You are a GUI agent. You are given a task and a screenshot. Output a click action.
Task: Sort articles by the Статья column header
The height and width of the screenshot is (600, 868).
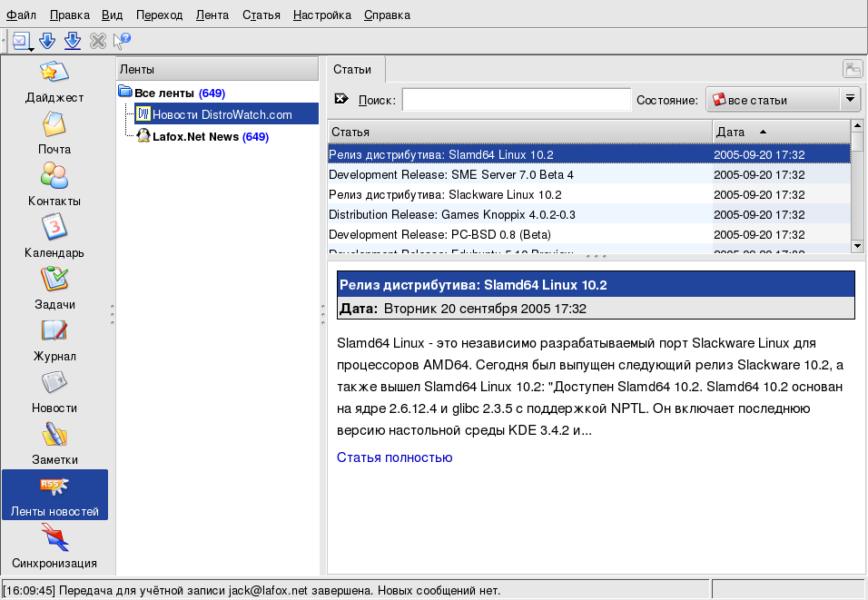pos(520,132)
